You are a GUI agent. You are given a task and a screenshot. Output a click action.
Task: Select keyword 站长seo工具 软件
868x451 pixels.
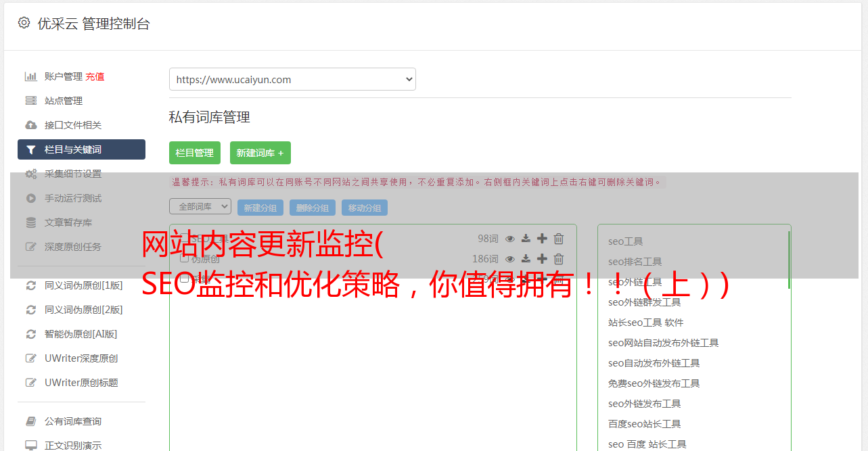[x=646, y=323]
